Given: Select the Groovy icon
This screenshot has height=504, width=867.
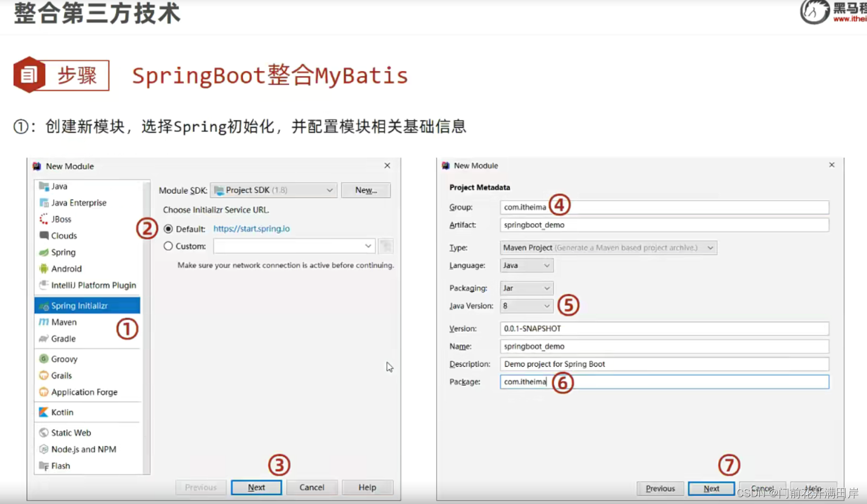Looking at the screenshot, I should (x=44, y=359).
